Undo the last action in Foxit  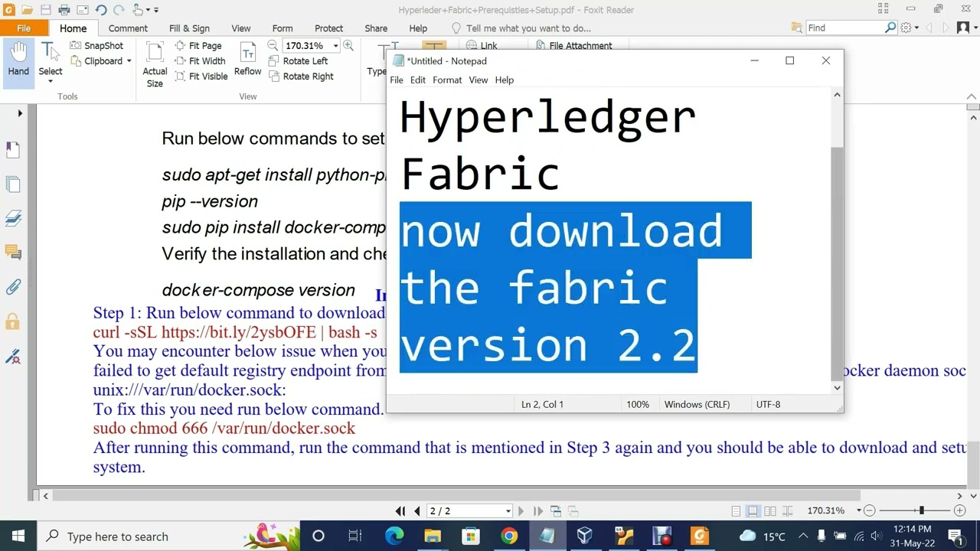pos(100,10)
